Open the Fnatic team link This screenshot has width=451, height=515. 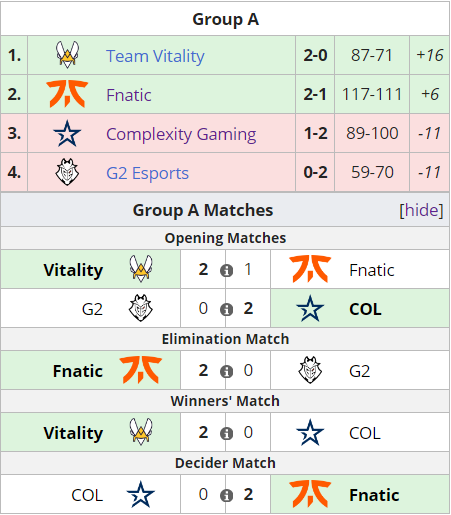point(129,95)
